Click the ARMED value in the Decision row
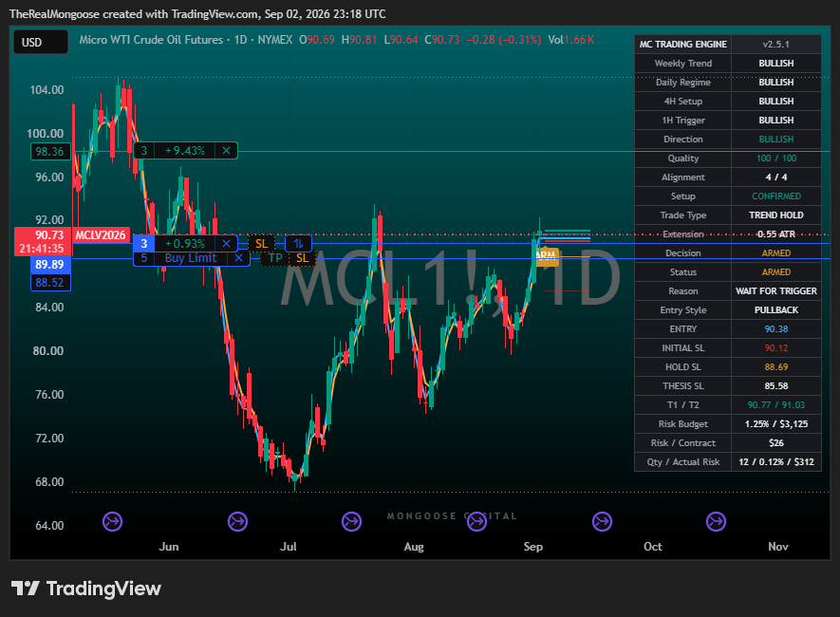The height and width of the screenshot is (617, 840). coord(775,253)
